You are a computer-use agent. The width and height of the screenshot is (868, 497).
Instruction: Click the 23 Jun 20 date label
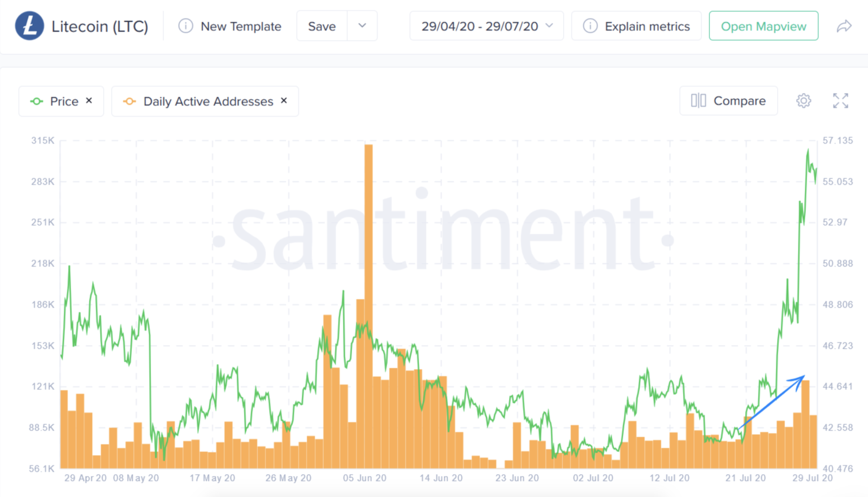point(517,478)
